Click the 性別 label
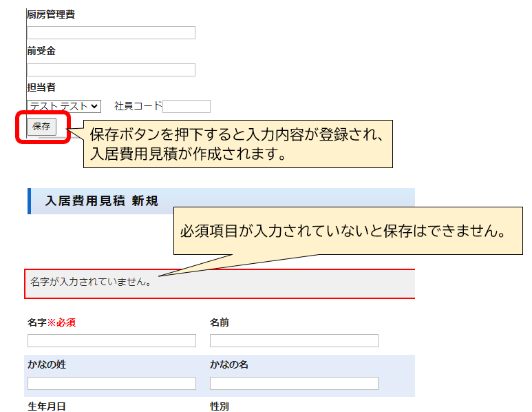The height and width of the screenshot is (412, 532). (x=219, y=406)
